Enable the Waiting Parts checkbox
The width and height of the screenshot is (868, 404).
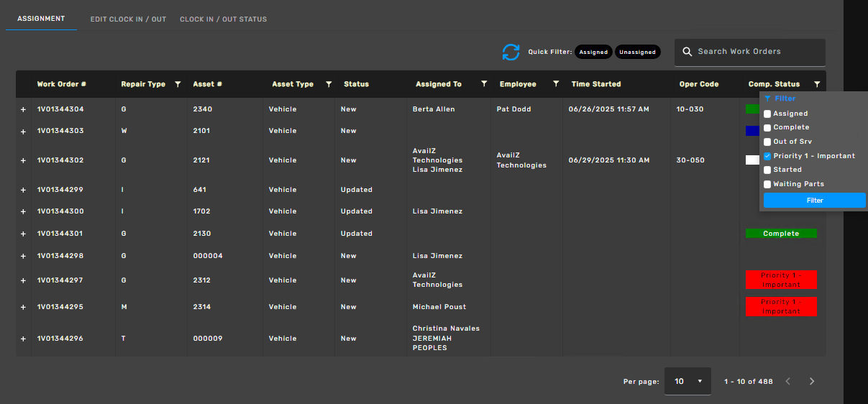[767, 184]
